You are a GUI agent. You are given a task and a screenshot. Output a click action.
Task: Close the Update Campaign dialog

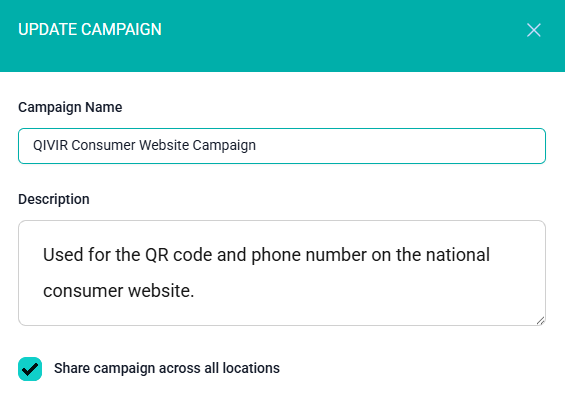coord(533,30)
